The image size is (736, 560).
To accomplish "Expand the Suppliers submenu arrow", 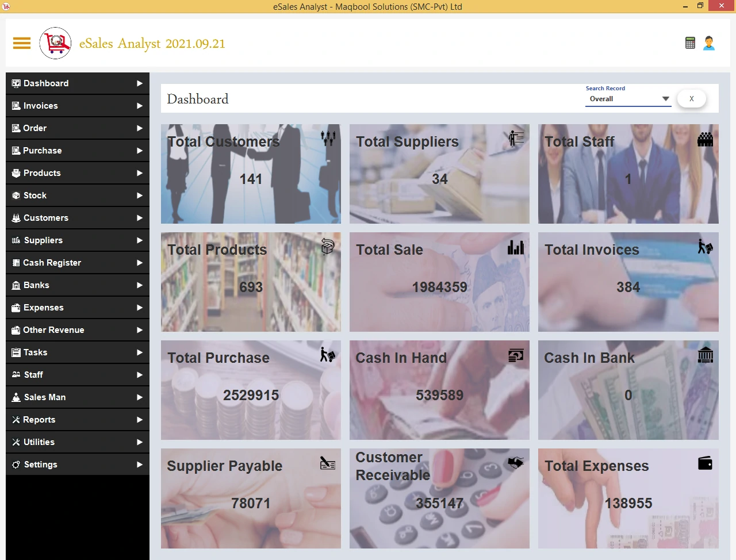I will (140, 240).
